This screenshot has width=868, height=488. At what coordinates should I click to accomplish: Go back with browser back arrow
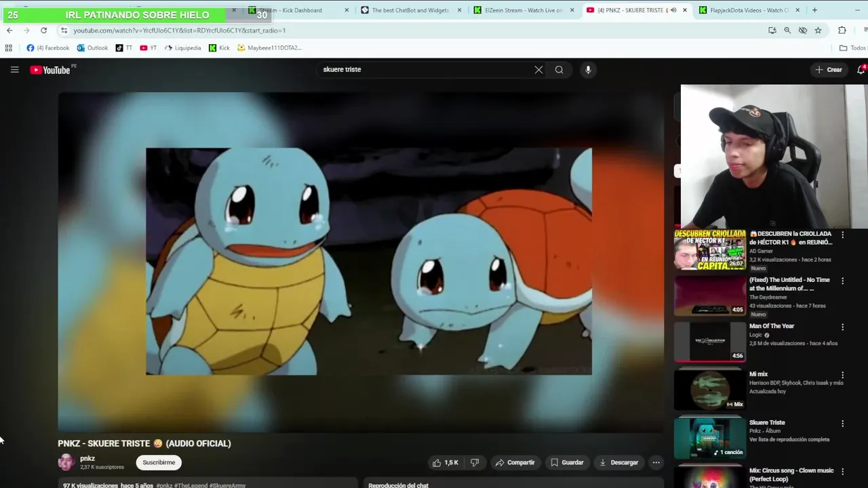[9, 30]
